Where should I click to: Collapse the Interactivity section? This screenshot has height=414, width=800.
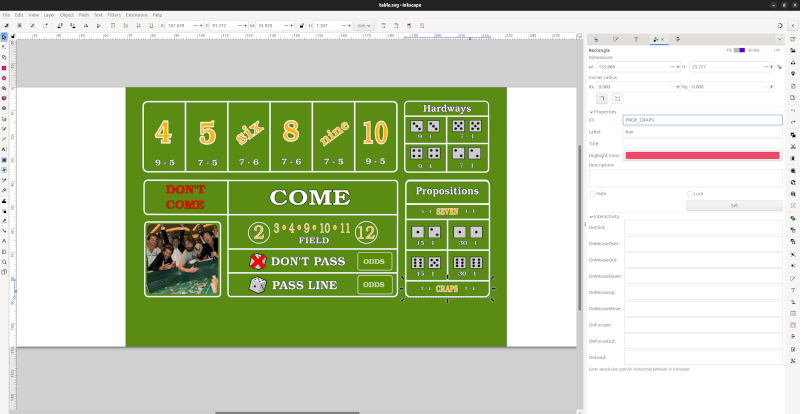tap(605, 216)
